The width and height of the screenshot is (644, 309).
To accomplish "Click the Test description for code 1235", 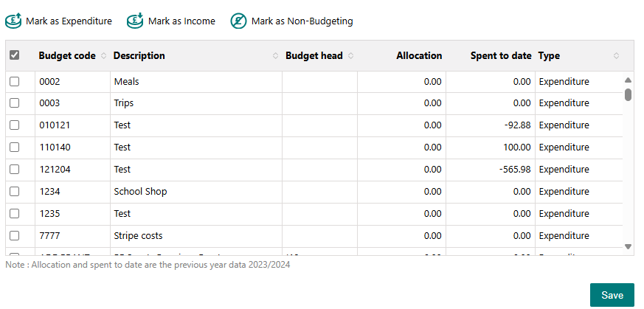I will click(x=122, y=214).
